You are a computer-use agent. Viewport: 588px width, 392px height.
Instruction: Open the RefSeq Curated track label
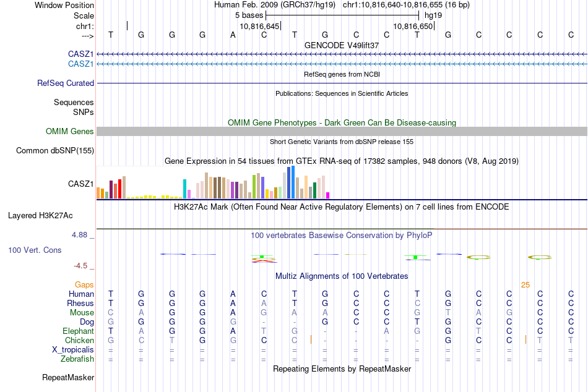(x=65, y=83)
